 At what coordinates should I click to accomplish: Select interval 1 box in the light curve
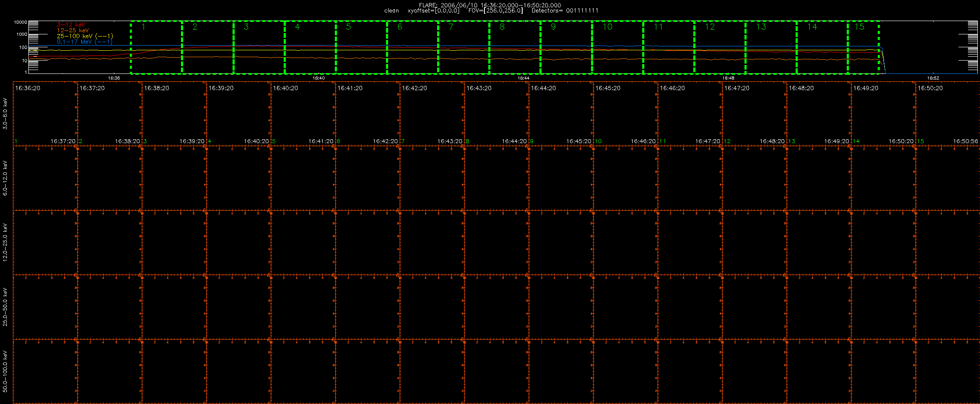coord(156,47)
